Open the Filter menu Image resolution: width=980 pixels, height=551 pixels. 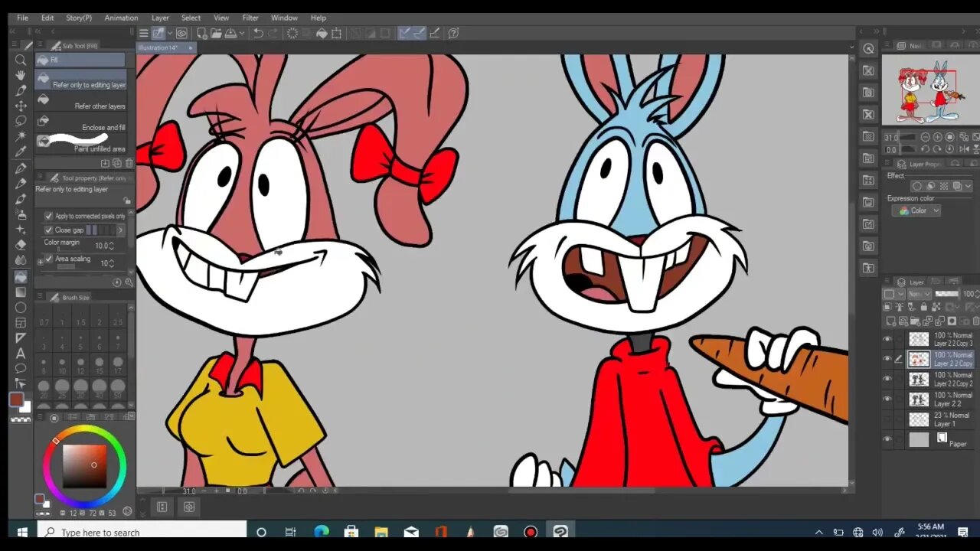click(250, 18)
